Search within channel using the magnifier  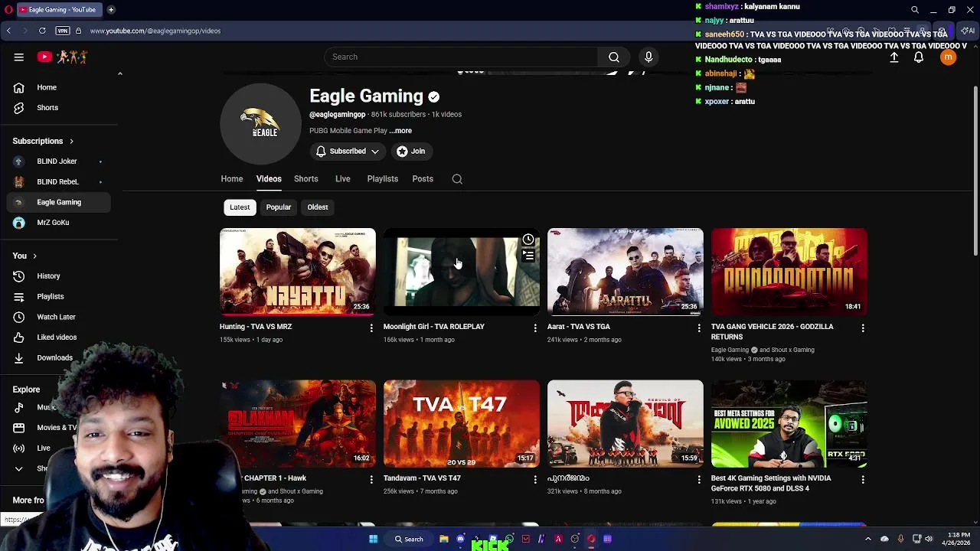(457, 179)
